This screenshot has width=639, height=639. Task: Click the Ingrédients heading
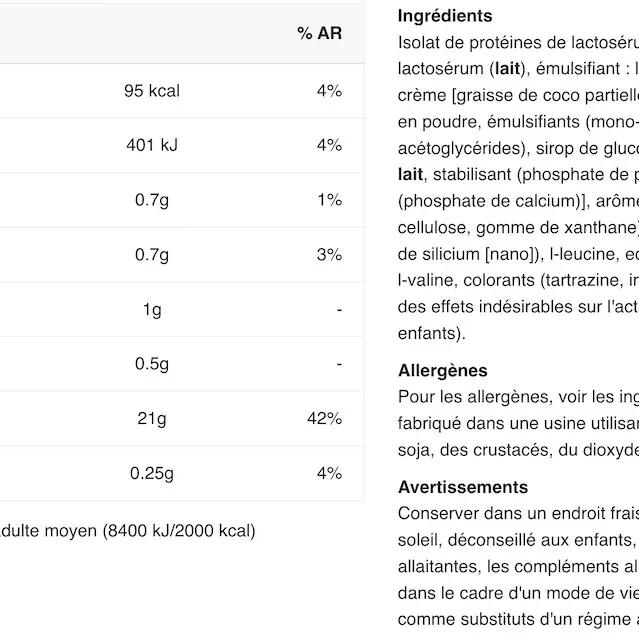(x=445, y=16)
